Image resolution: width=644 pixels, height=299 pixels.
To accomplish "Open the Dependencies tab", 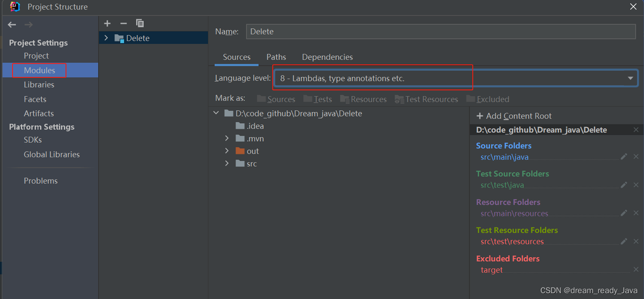I will pos(327,57).
